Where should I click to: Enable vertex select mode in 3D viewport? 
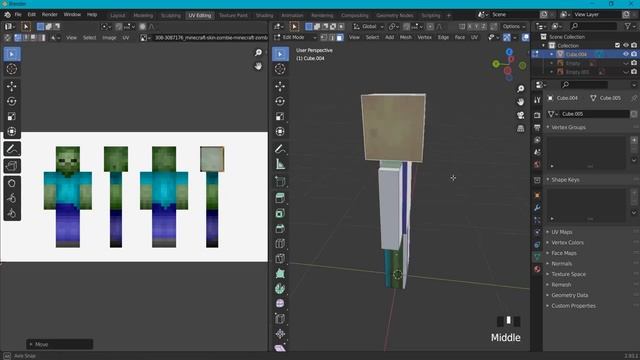pos(324,38)
